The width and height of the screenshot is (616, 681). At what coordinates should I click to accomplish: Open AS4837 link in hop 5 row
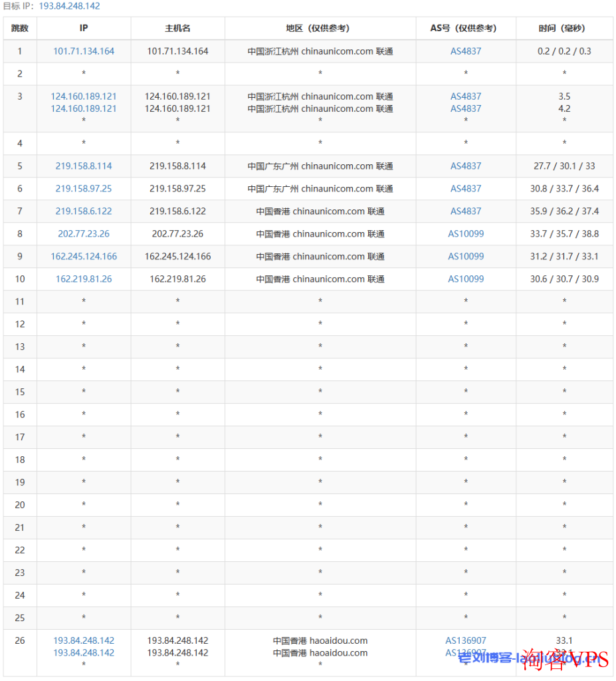pyautogui.click(x=466, y=166)
